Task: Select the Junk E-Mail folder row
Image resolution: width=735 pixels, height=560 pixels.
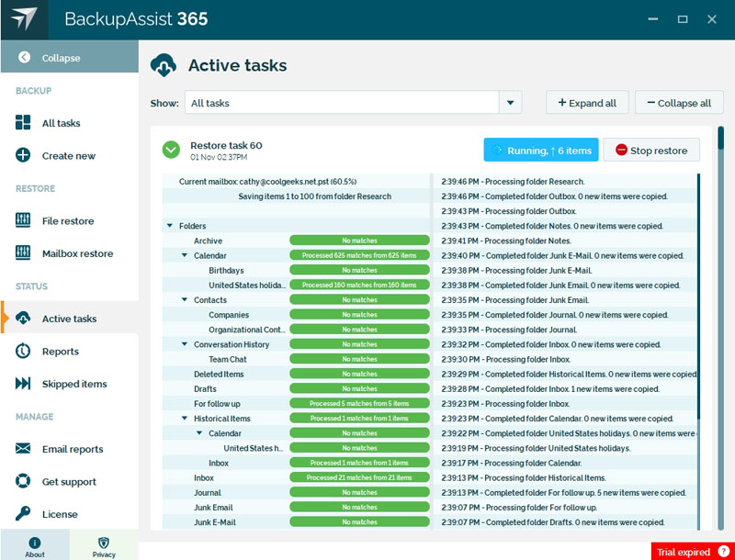Action: (x=296, y=522)
